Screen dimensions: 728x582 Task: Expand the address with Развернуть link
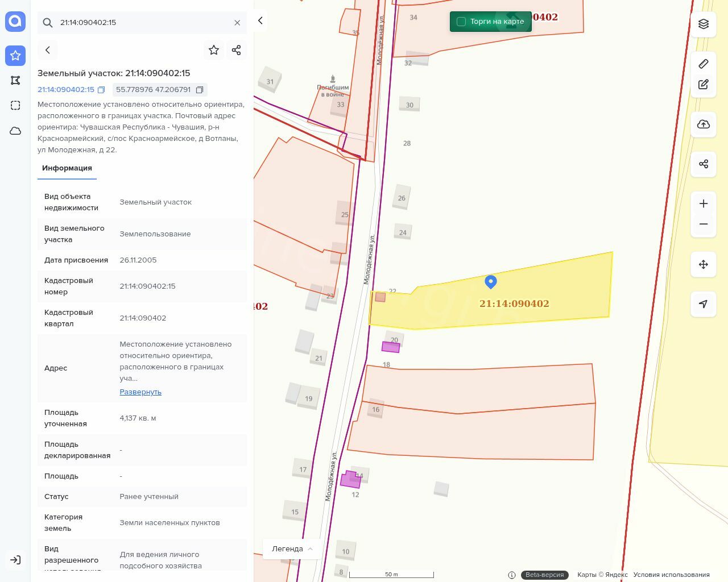pos(140,392)
